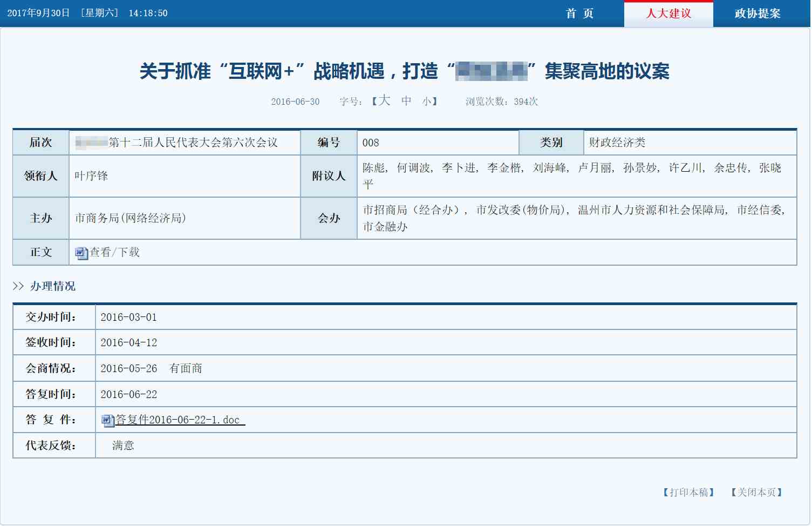Click the proposal number 008
812x526 pixels.
(x=371, y=143)
